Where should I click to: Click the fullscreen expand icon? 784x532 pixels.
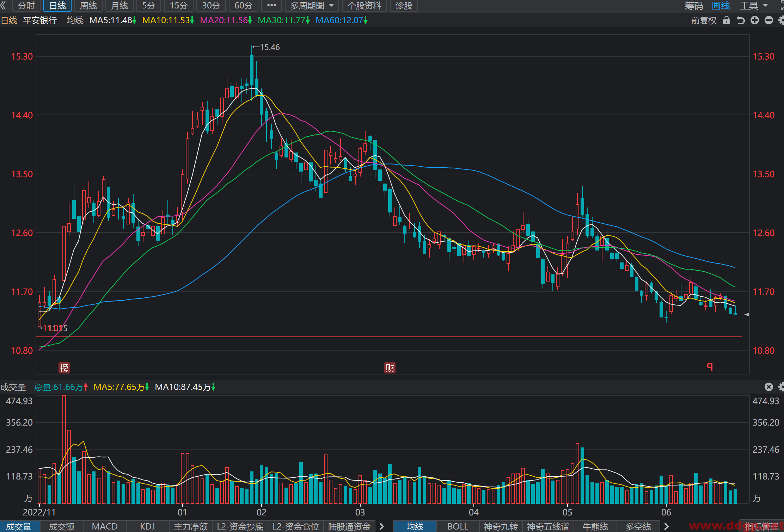pos(782,6)
